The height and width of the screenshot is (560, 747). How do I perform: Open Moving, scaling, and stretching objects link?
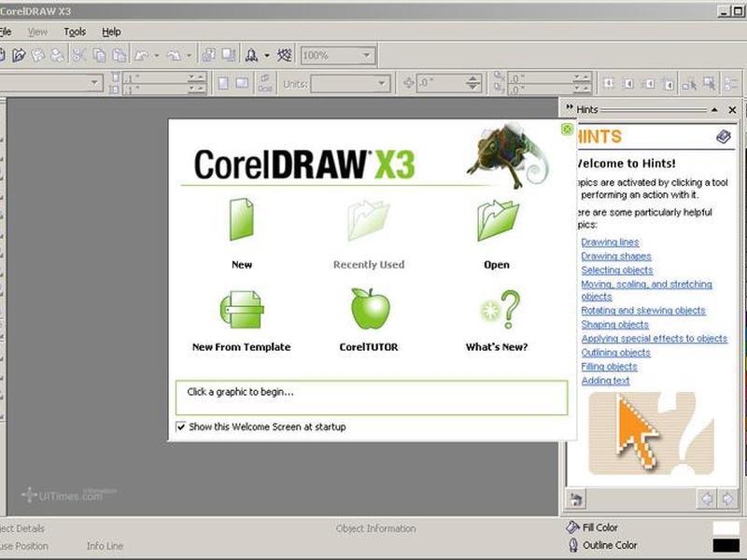tap(646, 290)
